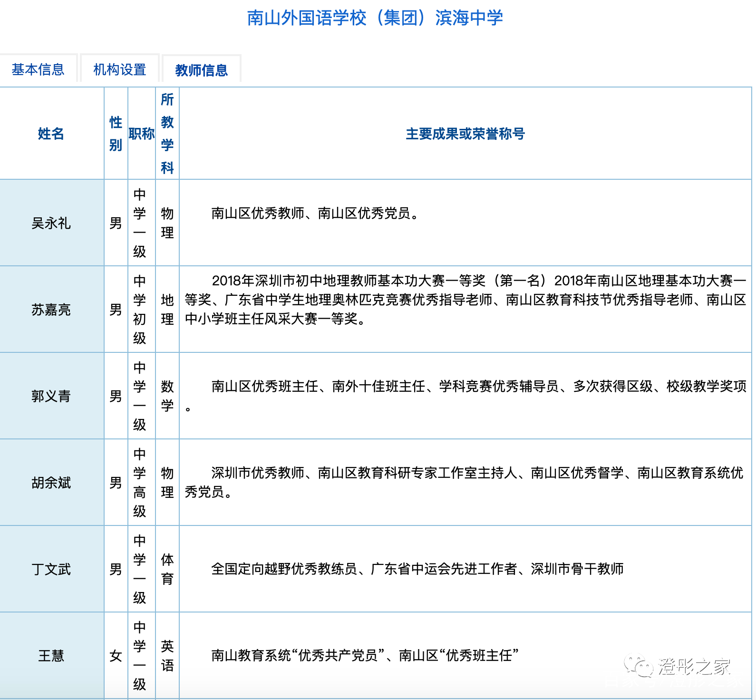Click 郭义青's subject cell 数学
Screen dimensions: 756x700
(x=167, y=396)
